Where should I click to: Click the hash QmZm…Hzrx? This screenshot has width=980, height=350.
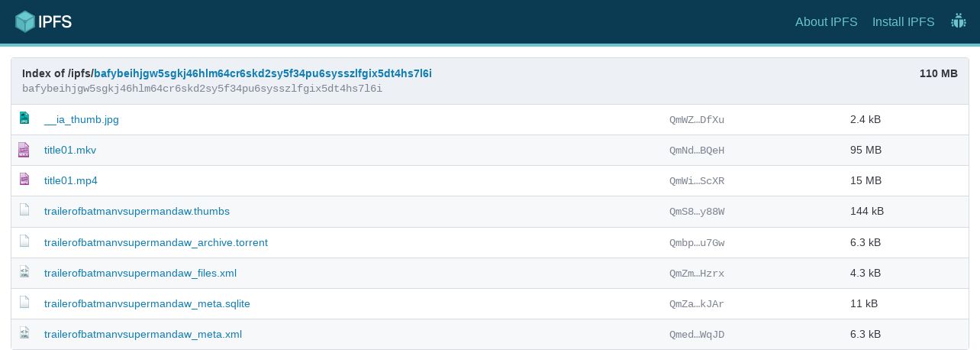(697, 274)
